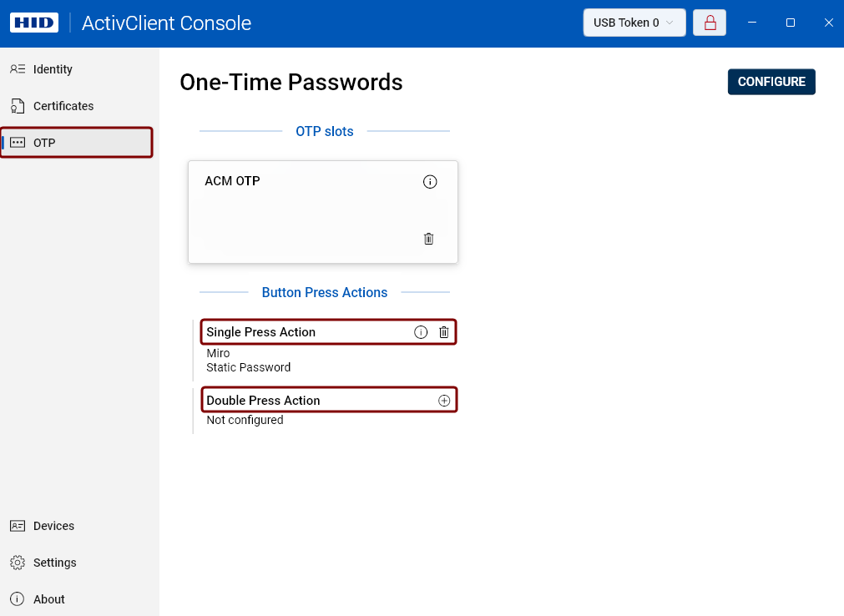Click the Single Press Action label
Image resolution: width=844 pixels, height=616 pixels.
point(261,332)
